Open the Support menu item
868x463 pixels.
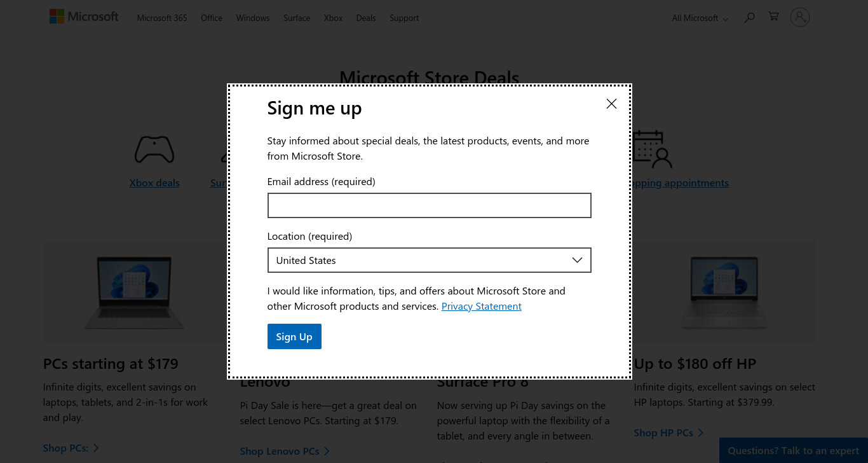(x=404, y=18)
